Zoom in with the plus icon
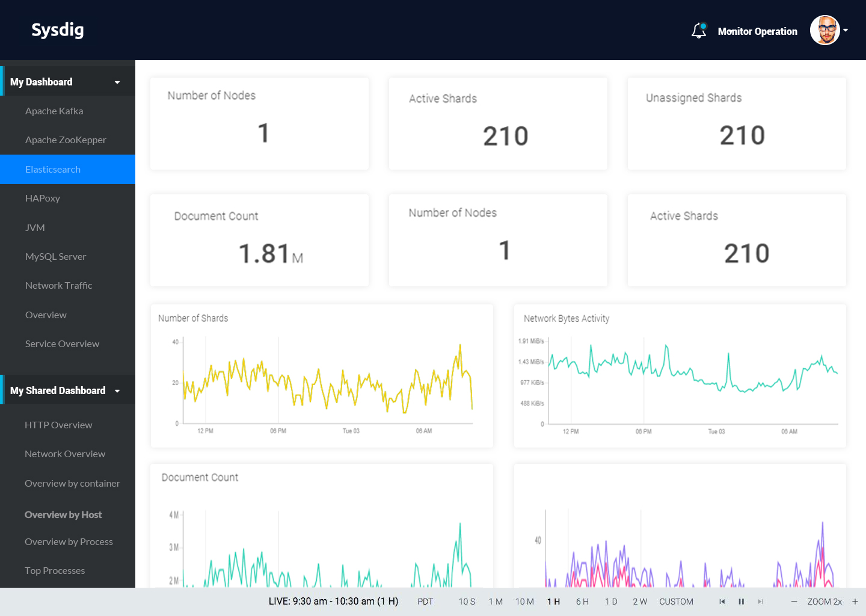The height and width of the screenshot is (616, 866). click(855, 602)
